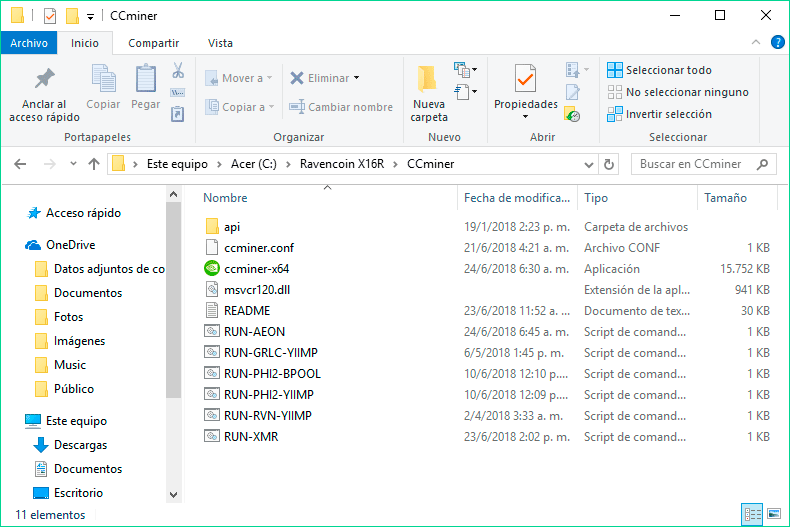
Task: Click the scissors Cut icon
Action: 178,70
